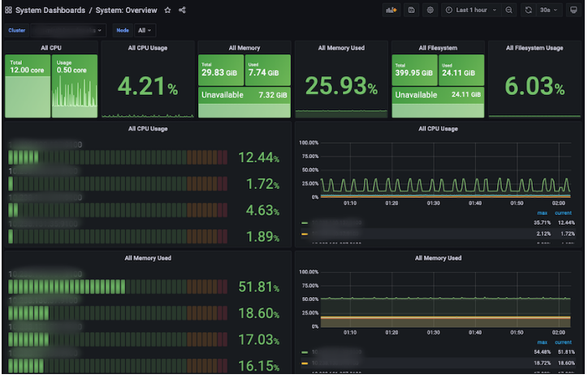This screenshot has width=588, height=383.
Task: Open the dashboards grid icon
Action: [x=8, y=10]
